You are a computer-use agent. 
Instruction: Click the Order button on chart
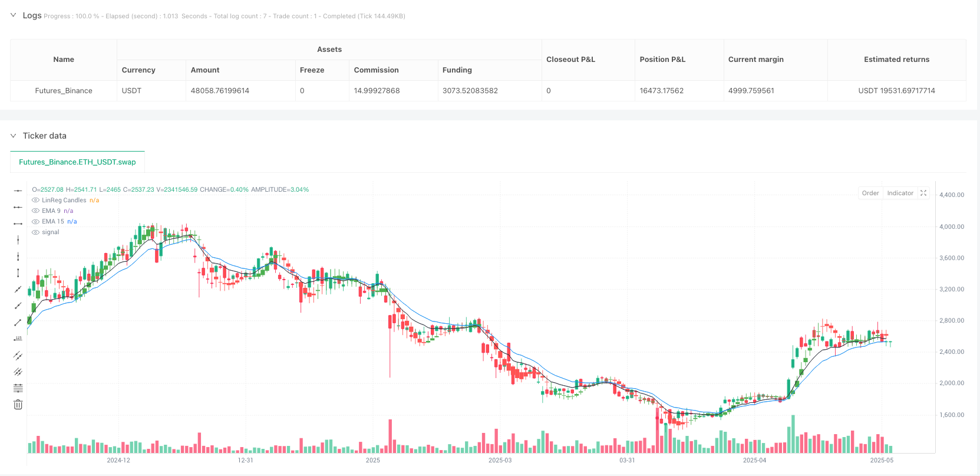(x=870, y=193)
